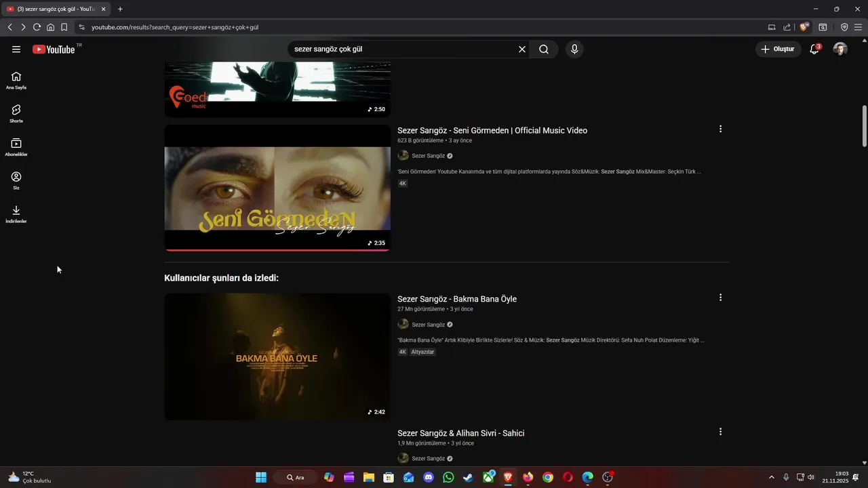This screenshot has height=488, width=868.
Task: Open options menu for Bakma Bana Öyle video
Action: tap(720, 298)
